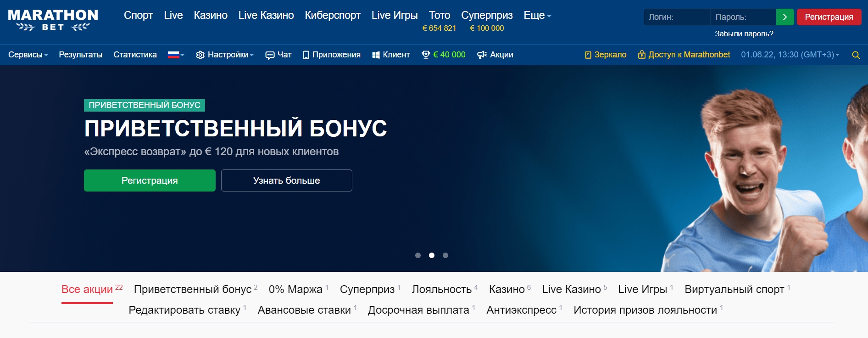Open Статистика page
The width and height of the screenshot is (868, 338).
tap(135, 55)
